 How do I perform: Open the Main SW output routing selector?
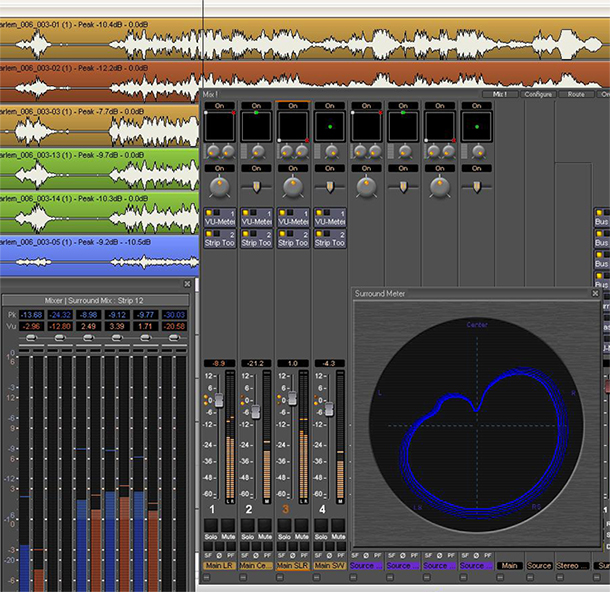pos(329,566)
